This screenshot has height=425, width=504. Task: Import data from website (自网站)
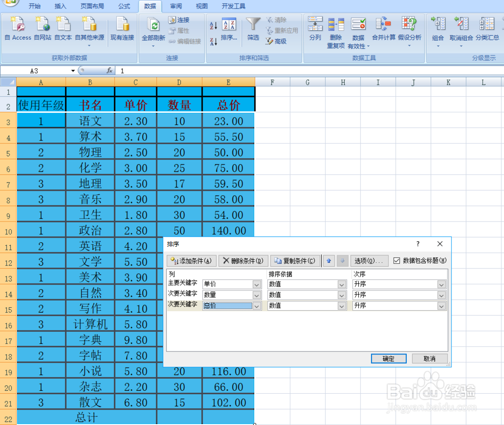[42, 29]
